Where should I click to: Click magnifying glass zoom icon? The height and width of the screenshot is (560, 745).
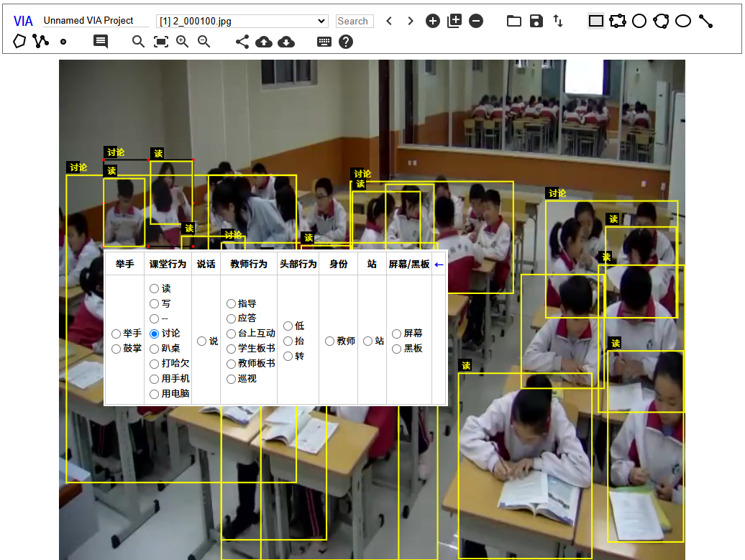point(138,42)
